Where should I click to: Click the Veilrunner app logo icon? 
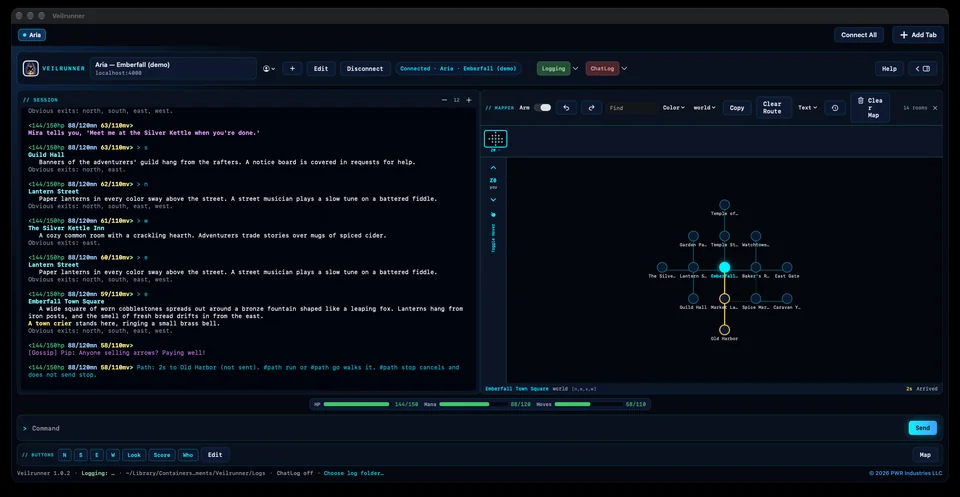pyautogui.click(x=31, y=69)
